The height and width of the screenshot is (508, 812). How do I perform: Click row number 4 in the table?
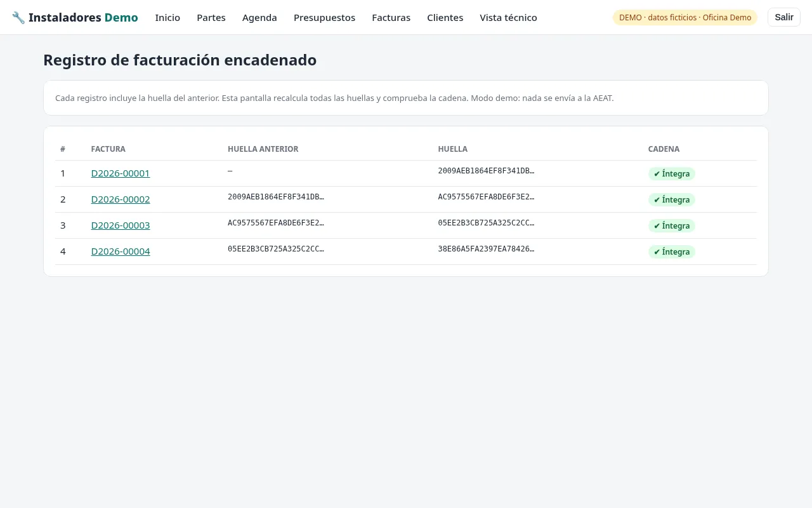point(63,251)
